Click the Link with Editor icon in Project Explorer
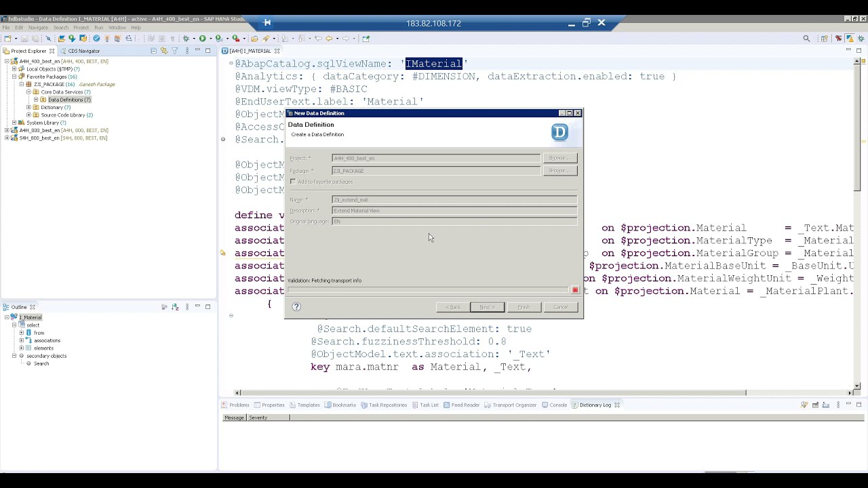Viewport: 868px width, 488px height. [x=164, y=51]
